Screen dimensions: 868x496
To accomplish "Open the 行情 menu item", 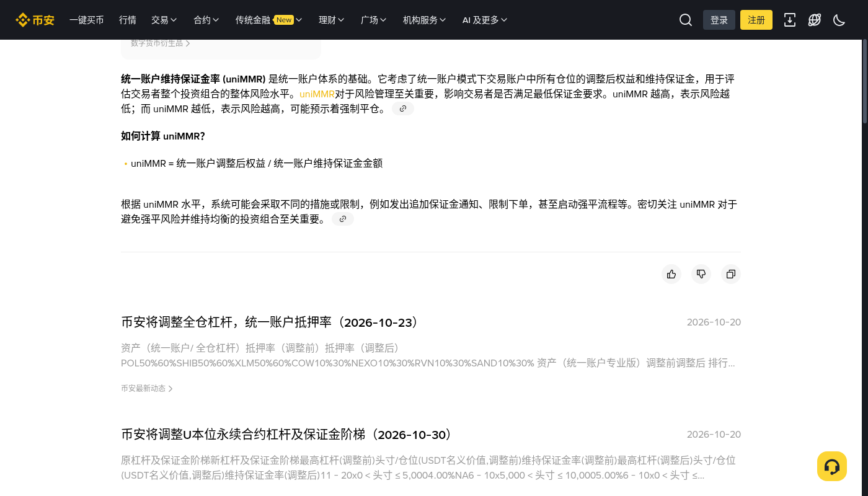I will coord(128,20).
